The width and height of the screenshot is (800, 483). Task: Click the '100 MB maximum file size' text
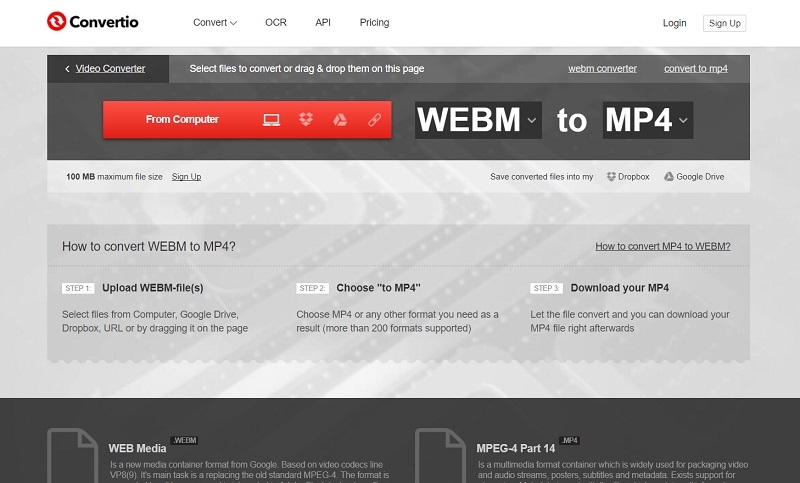pyautogui.click(x=114, y=176)
